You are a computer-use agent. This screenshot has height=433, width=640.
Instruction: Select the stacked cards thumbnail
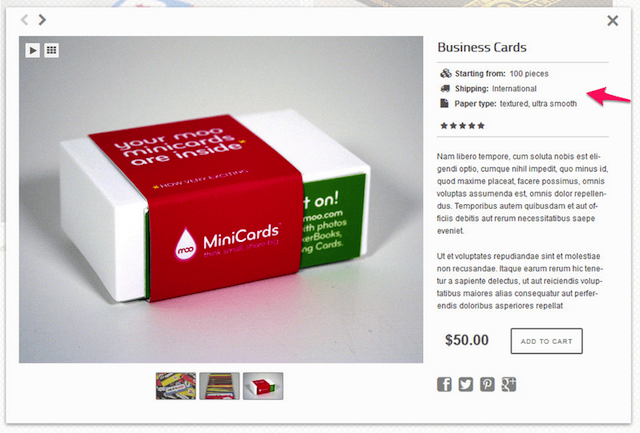pyautogui.click(x=220, y=386)
